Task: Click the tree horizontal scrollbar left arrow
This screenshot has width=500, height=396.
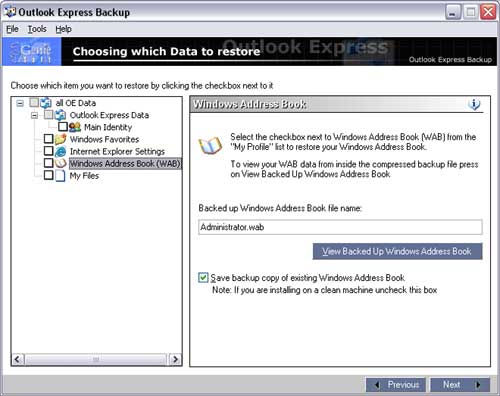Action: (18, 359)
